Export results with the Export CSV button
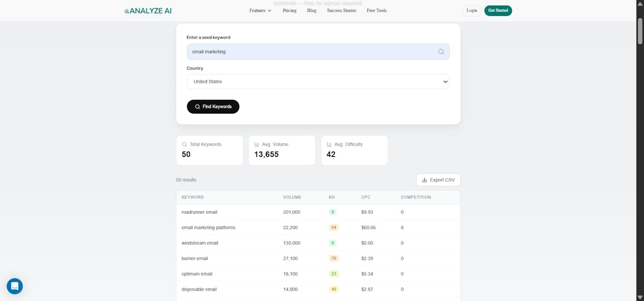Screen dimensions: 644x301 tap(438, 180)
